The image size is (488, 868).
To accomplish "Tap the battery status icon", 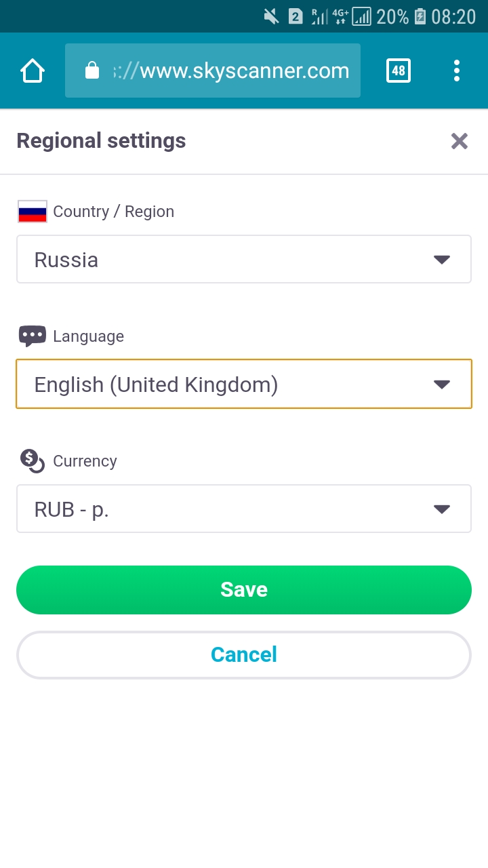I will pos(420,16).
